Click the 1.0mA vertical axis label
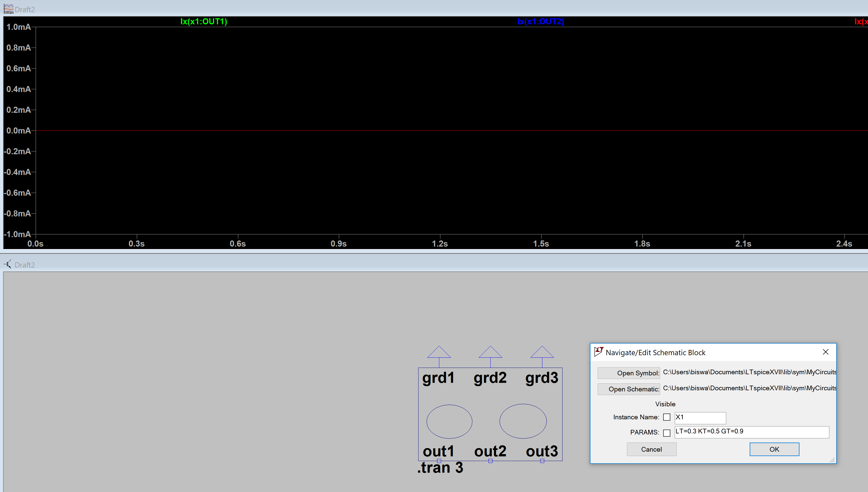The image size is (868, 492). pyautogui.click(x=19, y=27)
